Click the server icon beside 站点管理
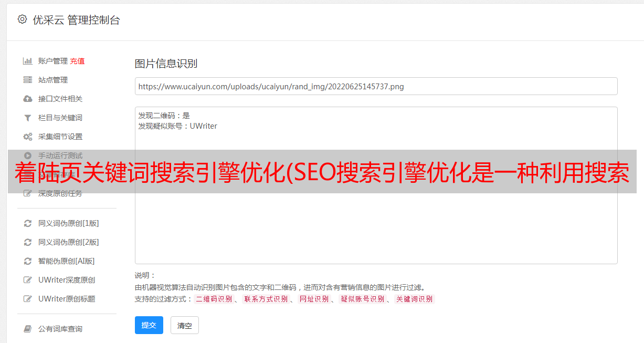 tap(28, 80)
